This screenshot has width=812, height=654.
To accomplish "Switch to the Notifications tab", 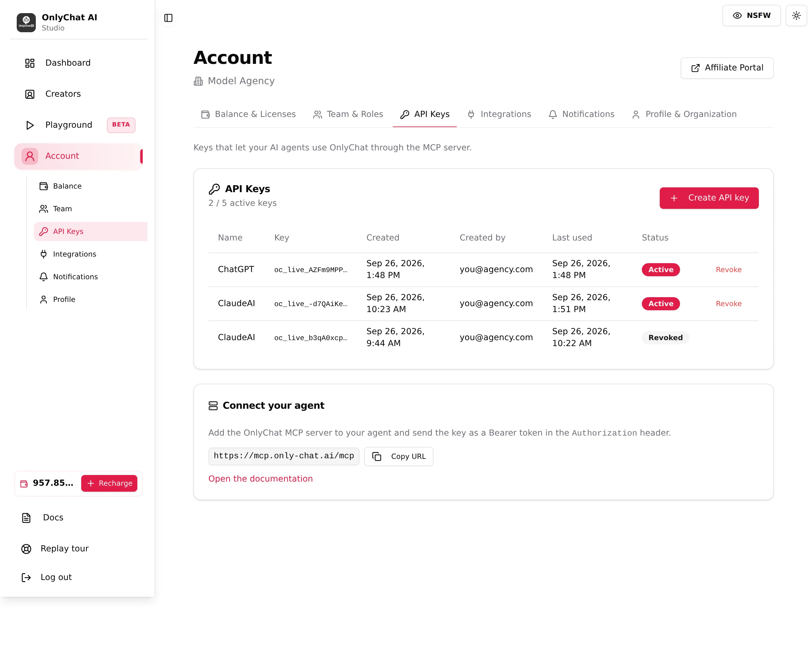I will pyautogui.click(x=581, y=114).
